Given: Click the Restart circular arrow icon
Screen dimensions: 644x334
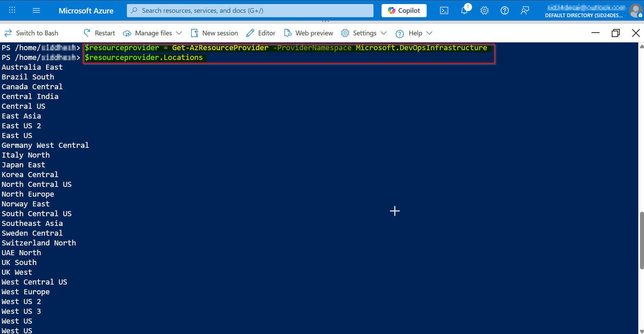Looking at the screenshot, I should [87, 33].
